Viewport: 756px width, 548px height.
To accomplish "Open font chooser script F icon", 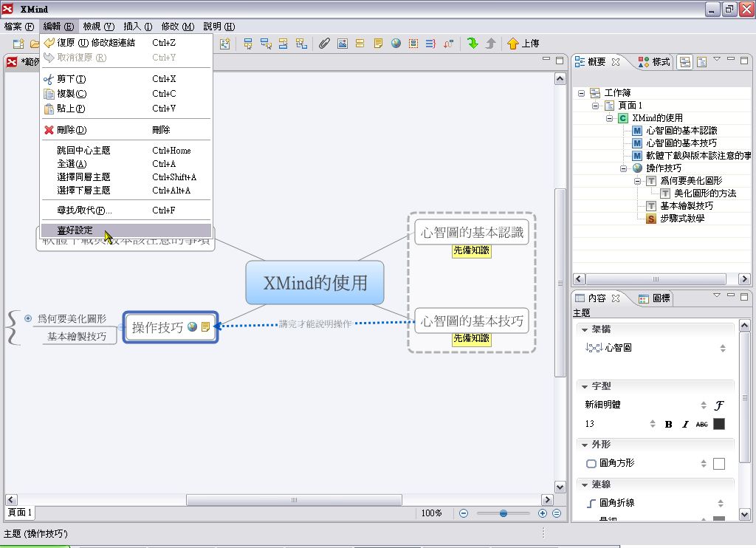I will 719,405.
